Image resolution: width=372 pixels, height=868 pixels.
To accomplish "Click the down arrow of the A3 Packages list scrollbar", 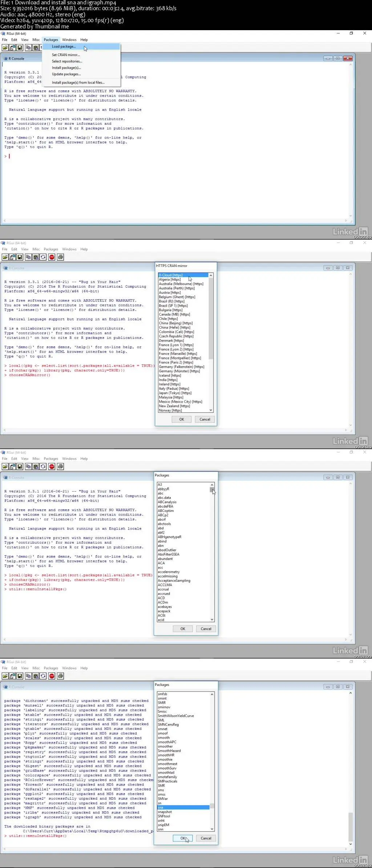I will 212,620.
